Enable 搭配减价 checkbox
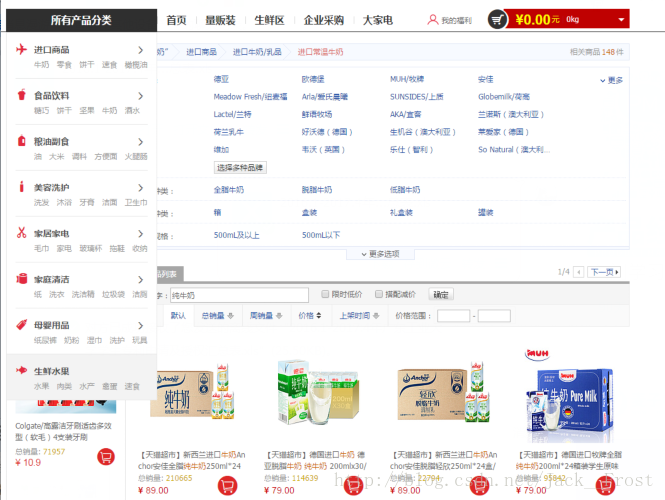Image resolution: width=665 pixels, height=500 pixels. tap(379, 294)
